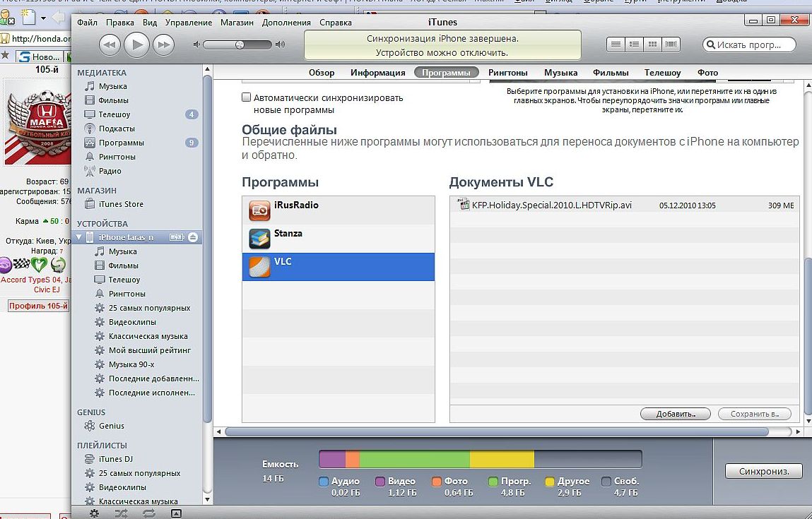Switch to the Информация tab
Screen dimensions: 812x519
(378, 73)
